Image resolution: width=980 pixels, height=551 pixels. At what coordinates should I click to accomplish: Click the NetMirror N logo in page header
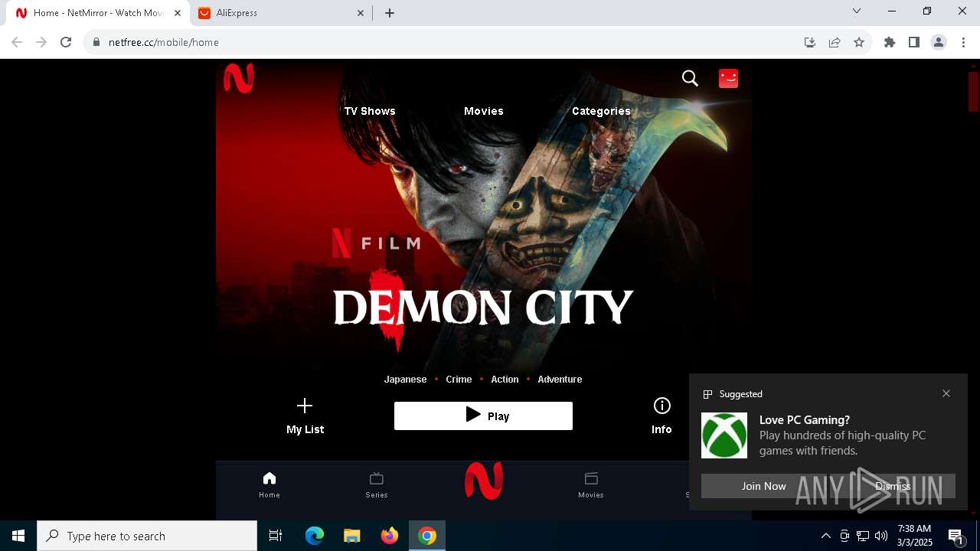click(238, 78)
